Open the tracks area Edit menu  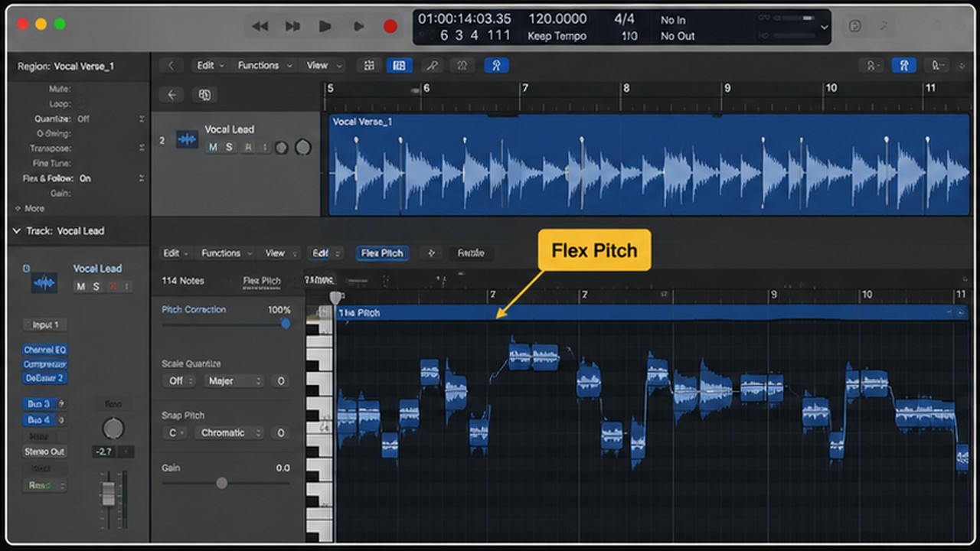click(x=209, y=66)
